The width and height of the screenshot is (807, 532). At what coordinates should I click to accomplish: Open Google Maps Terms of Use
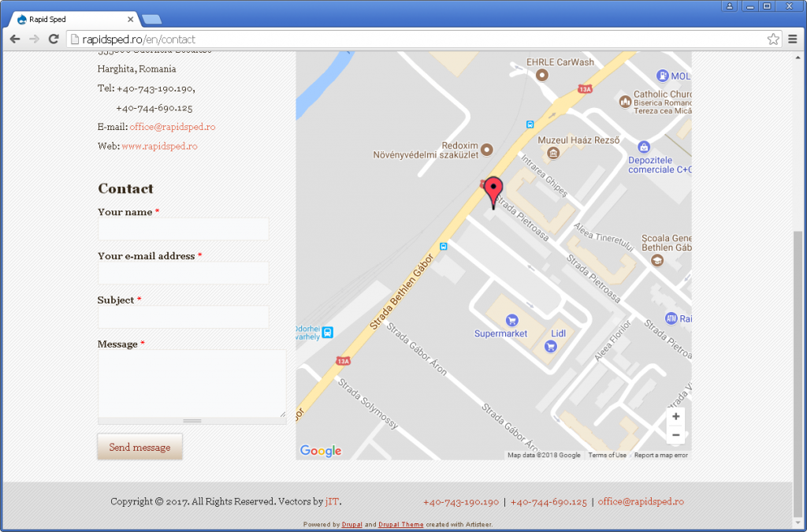click(x=607, y=455)
